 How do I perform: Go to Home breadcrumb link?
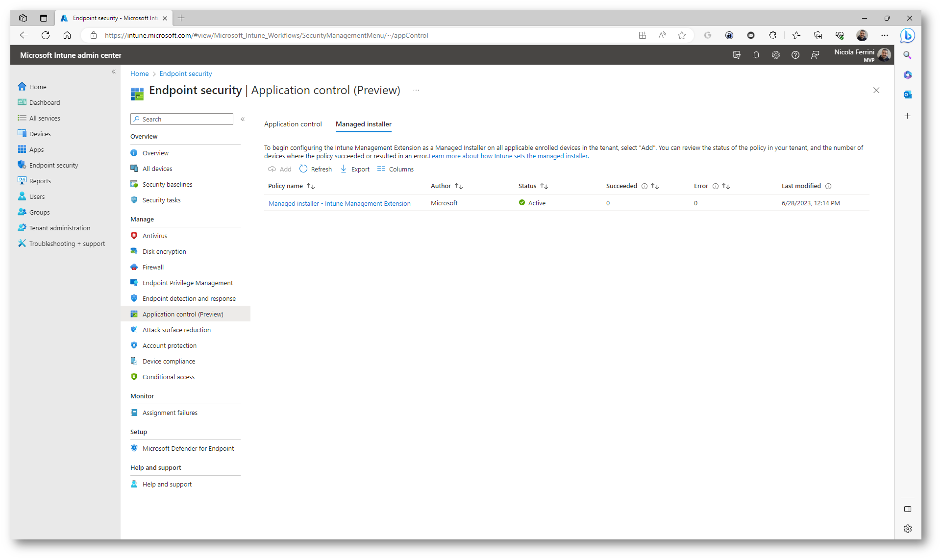click(x=139, y=73)
